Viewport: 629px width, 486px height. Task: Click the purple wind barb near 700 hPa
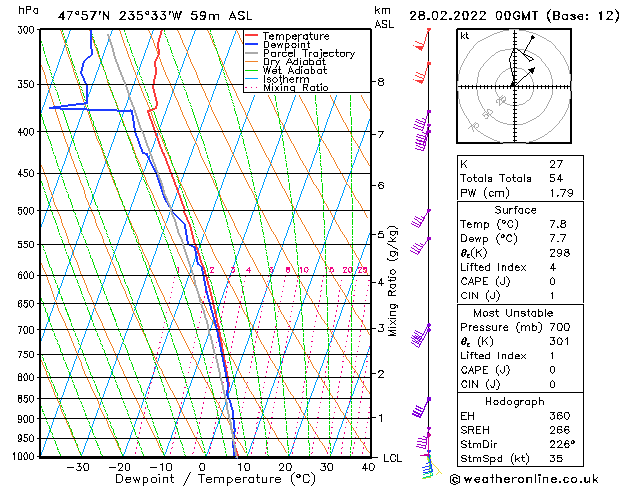pyautogui.click(x=420, y=335)
